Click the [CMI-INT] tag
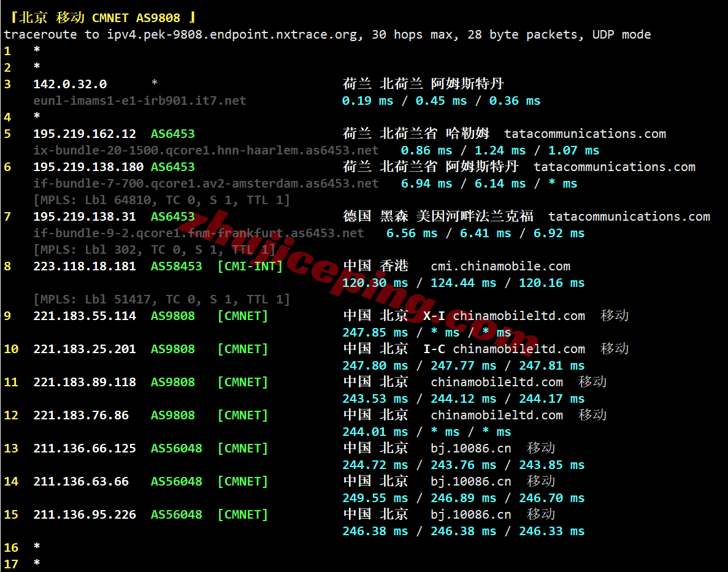 pos(250,266)
